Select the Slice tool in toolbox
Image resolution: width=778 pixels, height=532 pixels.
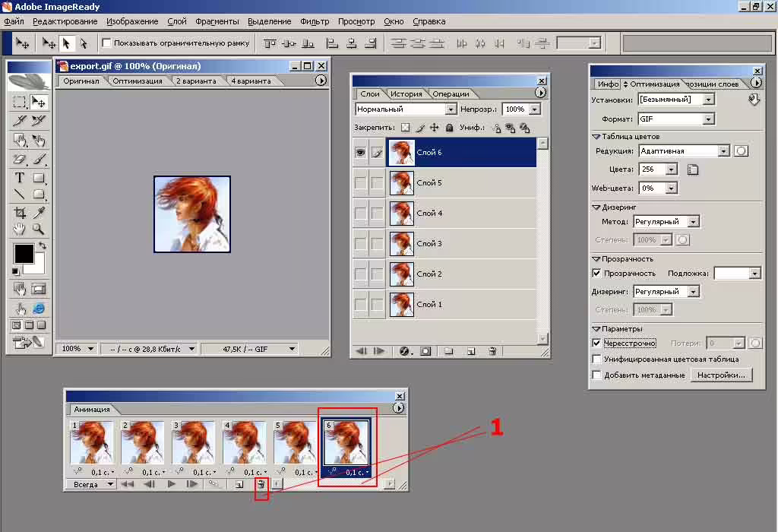(x=19, y=121)
